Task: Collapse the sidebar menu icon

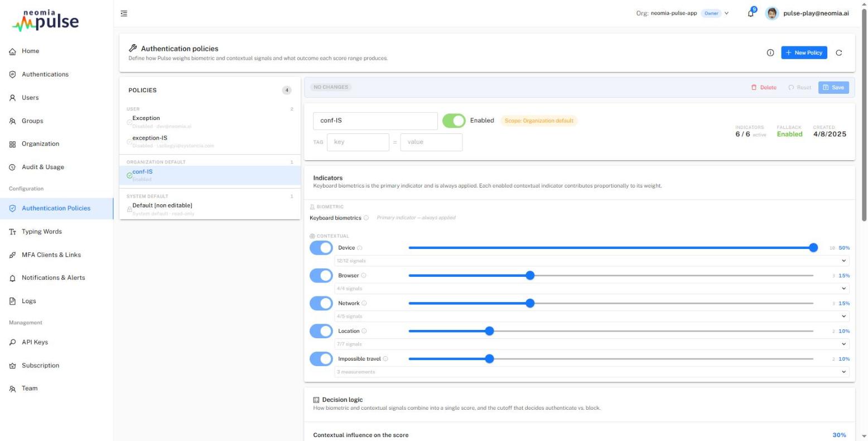Action: (x=124, y=13)
